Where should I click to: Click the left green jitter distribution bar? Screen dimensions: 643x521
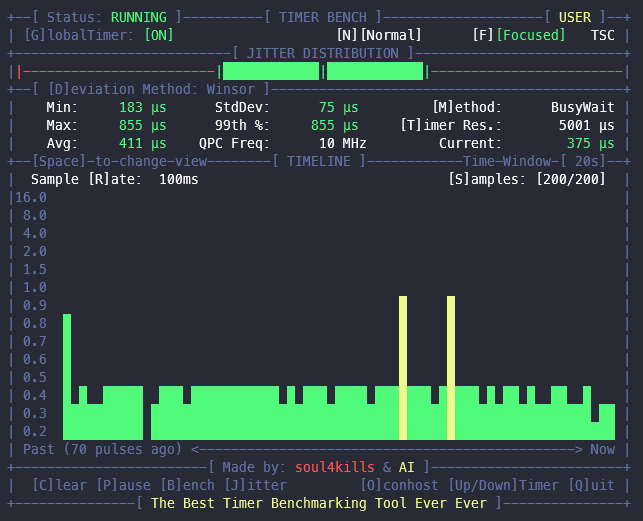coord(271,71)
